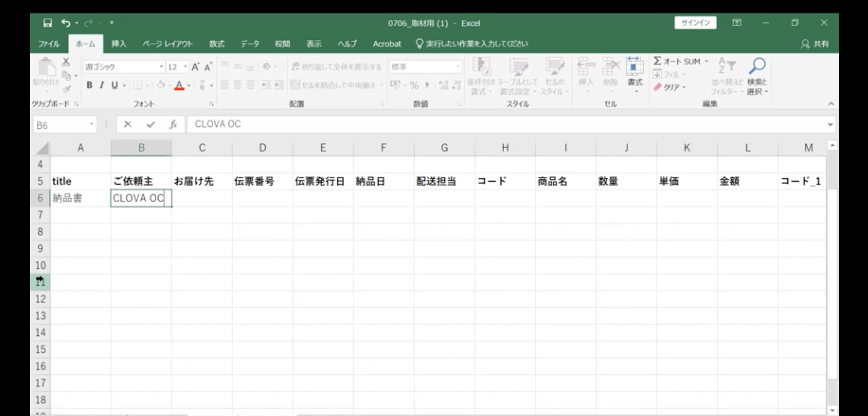This screenshot has height=416, width=868.
Task: Open Insert Function fx button
Action: (x=173, y=125)
